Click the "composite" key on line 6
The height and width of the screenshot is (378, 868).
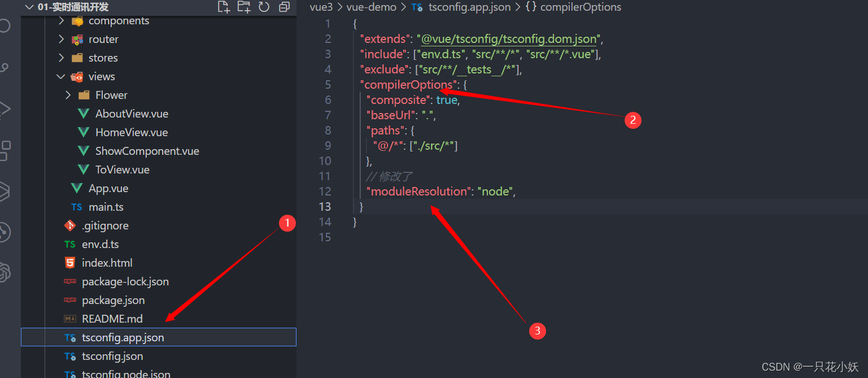(398, 100)
